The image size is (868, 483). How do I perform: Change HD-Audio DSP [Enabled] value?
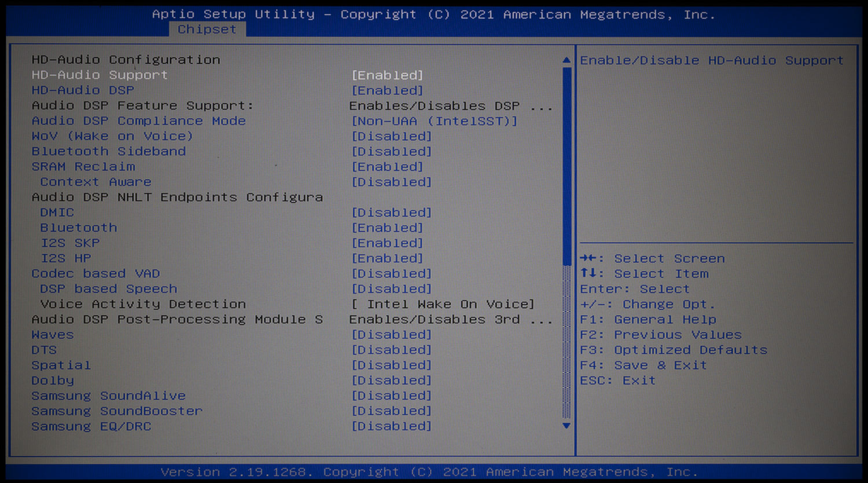pyautogui.click(x=387, y=90)
